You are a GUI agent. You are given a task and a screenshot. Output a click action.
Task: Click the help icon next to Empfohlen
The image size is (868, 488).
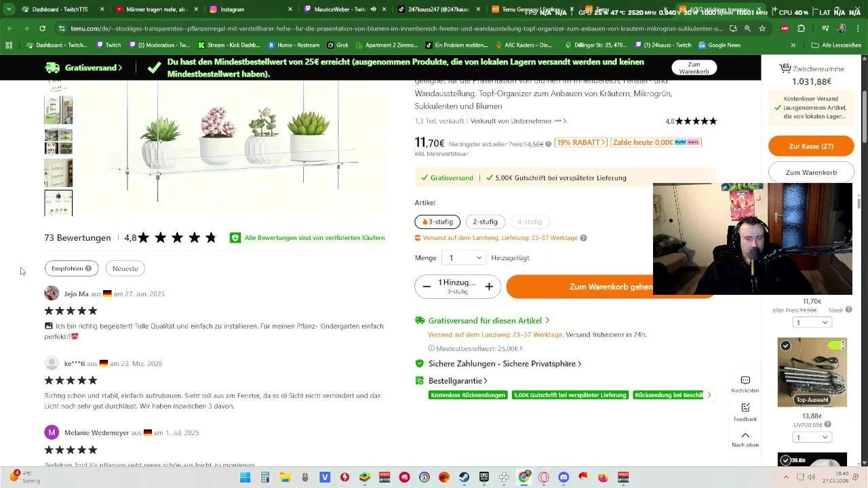coord(88,268)
